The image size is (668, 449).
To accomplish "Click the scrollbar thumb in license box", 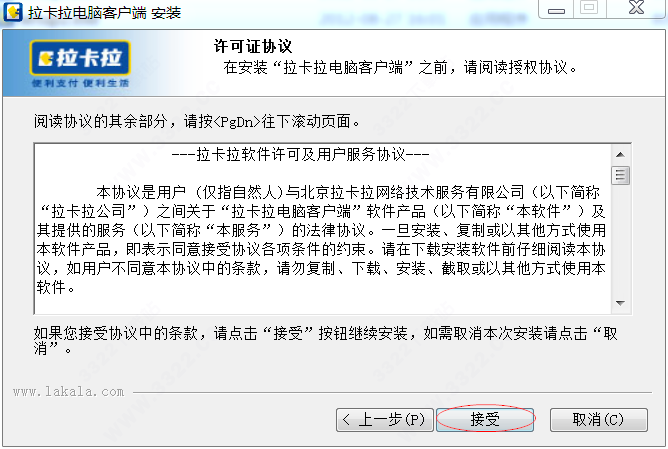I will tap(620, 175).
